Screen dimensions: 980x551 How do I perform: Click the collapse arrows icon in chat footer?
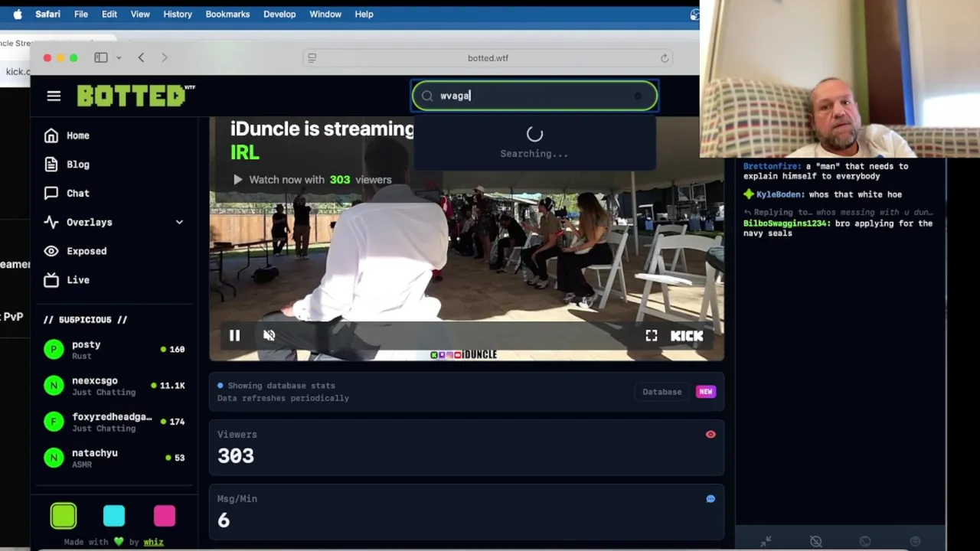pyautogui.click(x=766, y=541)
